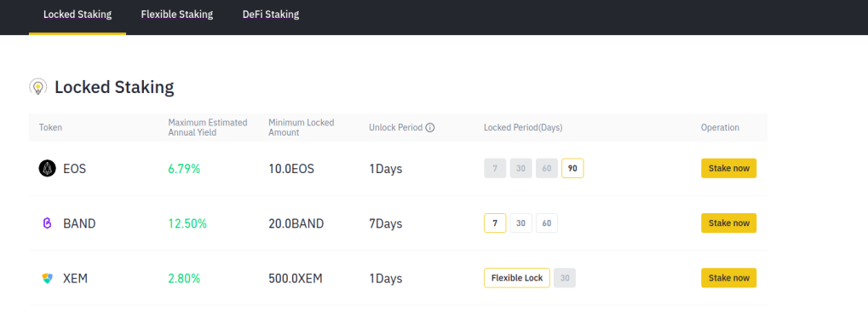Open the Locked Staking tab

[x=78, y=15]
